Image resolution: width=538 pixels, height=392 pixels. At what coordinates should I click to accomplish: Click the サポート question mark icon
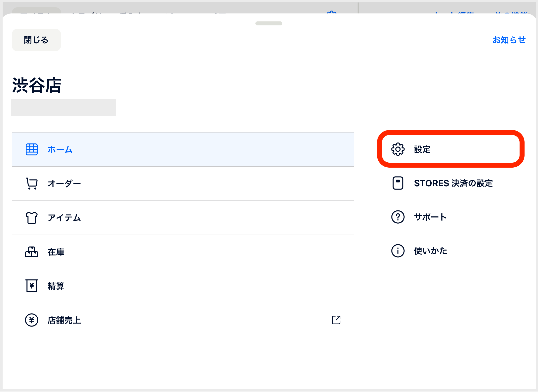coord(398,217)
